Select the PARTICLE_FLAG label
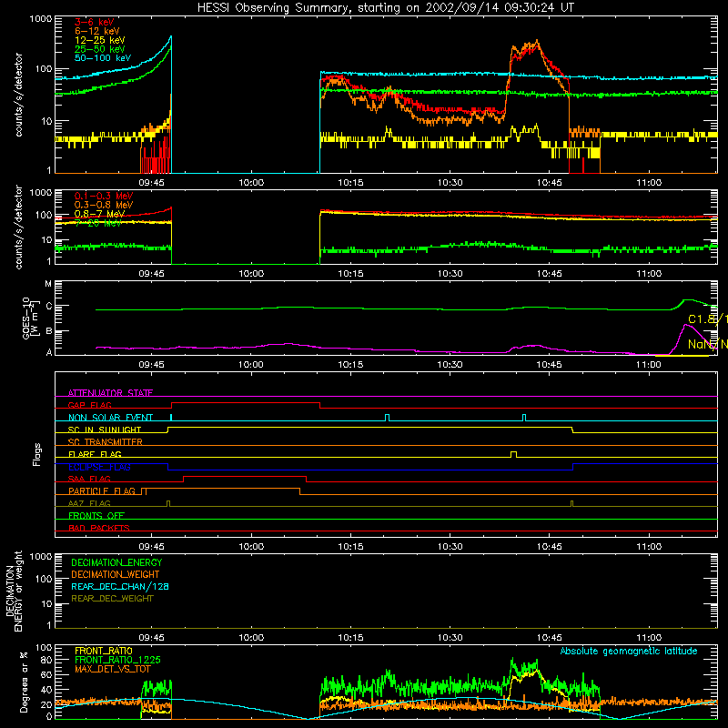 pos(102,490)
